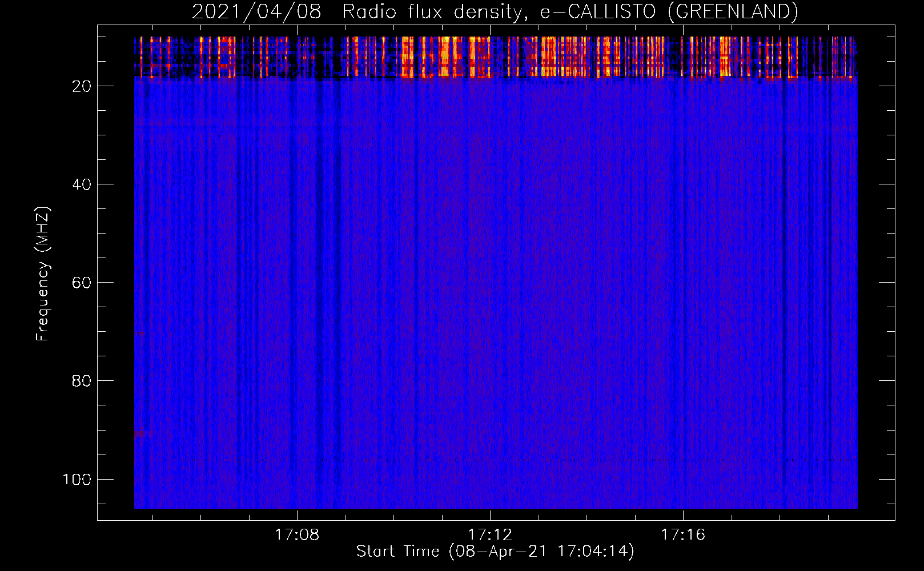924x571 pixels.
Task: Click the plot title "2021/04/08 Radio flux density, e-CALLISTO (GREENLAND)"
Action: [x=495, y=11]
